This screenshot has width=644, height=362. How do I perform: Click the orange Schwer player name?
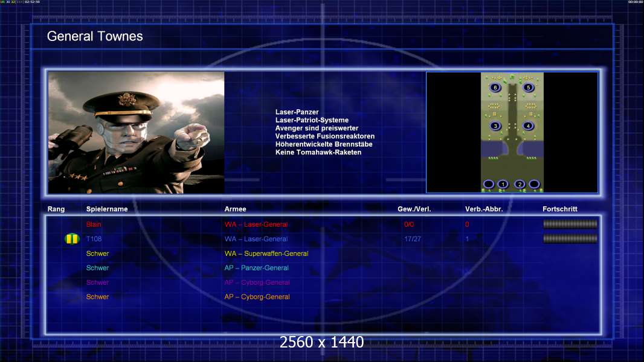click(97, 297)
